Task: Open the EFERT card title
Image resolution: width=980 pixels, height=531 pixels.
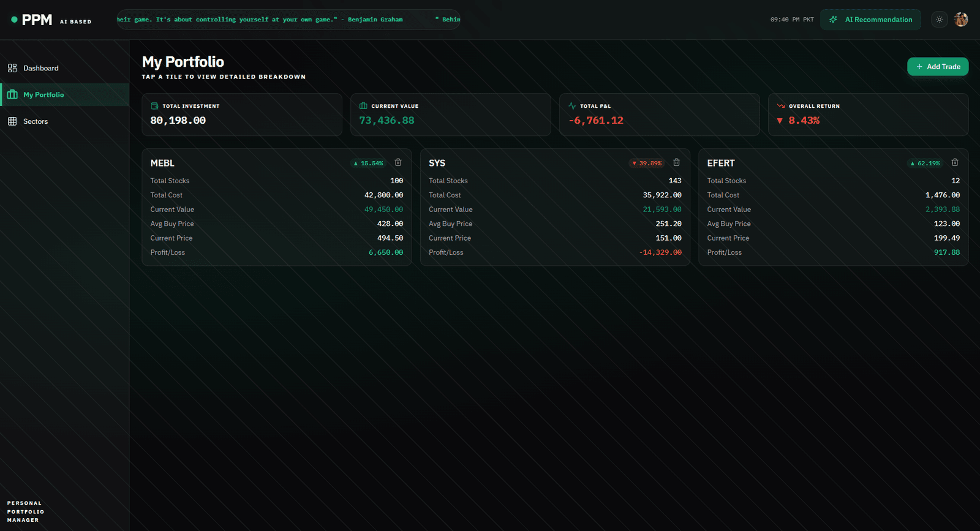Action: pos(721,163)
